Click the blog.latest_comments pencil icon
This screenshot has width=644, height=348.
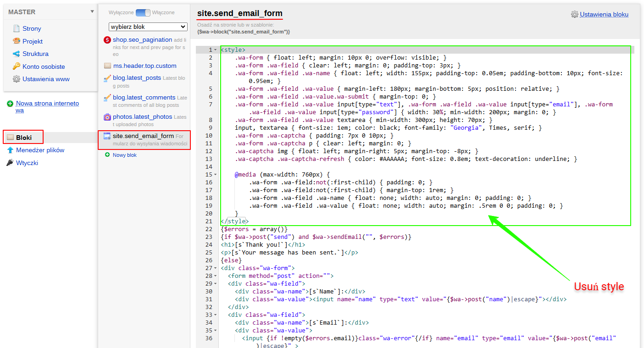coord(107,98)
